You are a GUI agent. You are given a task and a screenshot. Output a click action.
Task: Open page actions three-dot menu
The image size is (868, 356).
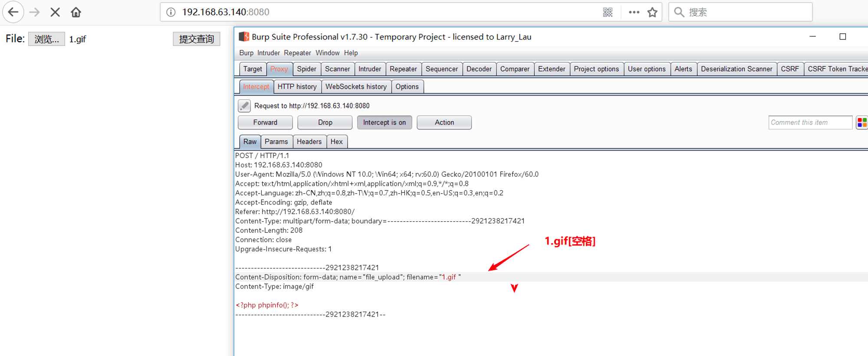click(x=634, y=12)
